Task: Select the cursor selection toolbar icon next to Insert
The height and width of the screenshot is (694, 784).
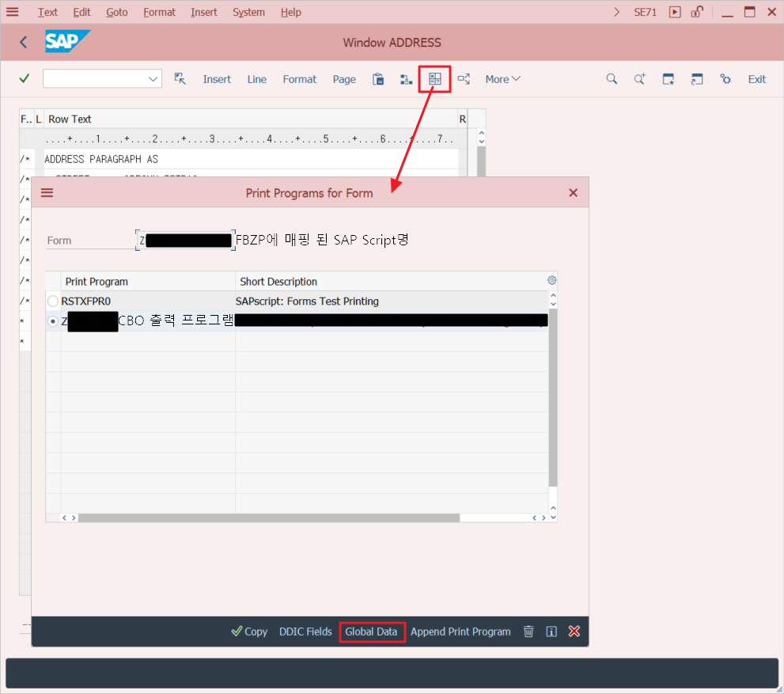Action: (180, 78)
